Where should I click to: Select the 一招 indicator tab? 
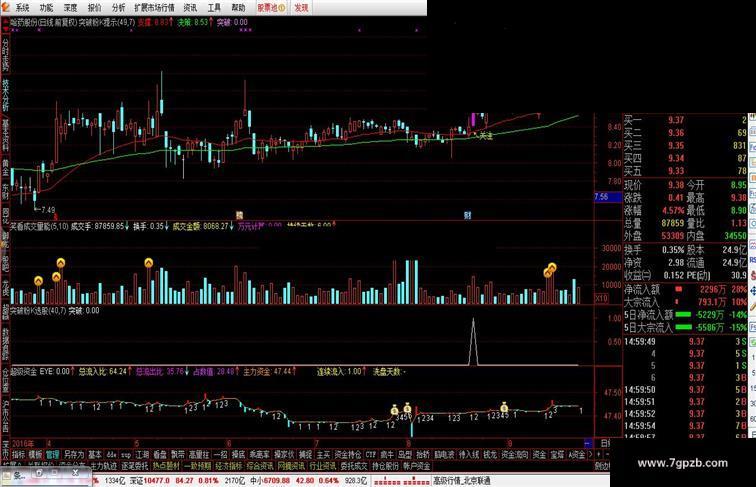(220, 455)
